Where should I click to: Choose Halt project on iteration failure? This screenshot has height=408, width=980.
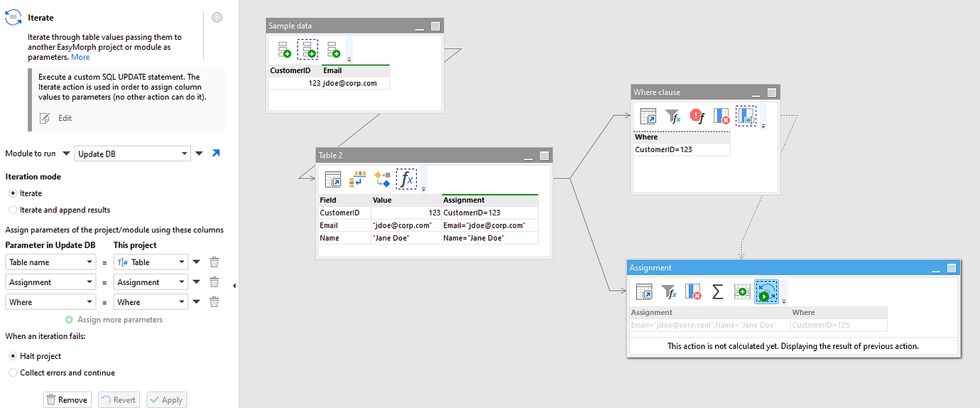click(x=13, y=356)
